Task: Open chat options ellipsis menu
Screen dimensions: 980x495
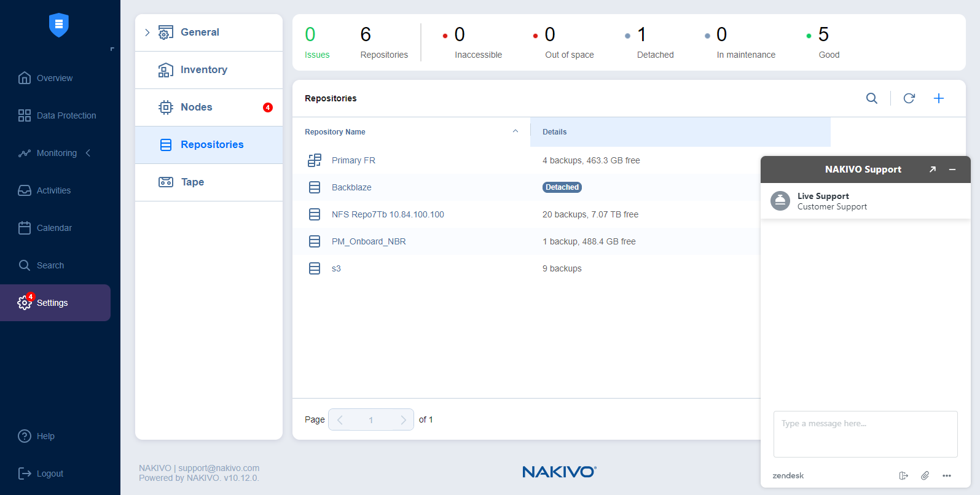Action: click(946, 475)
